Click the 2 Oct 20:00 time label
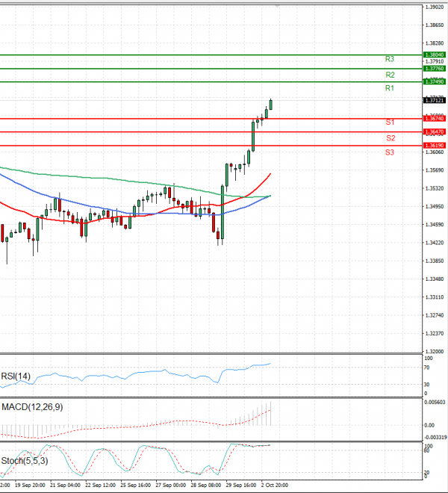This screenshot has height=493, width=448. click(275, 485)
